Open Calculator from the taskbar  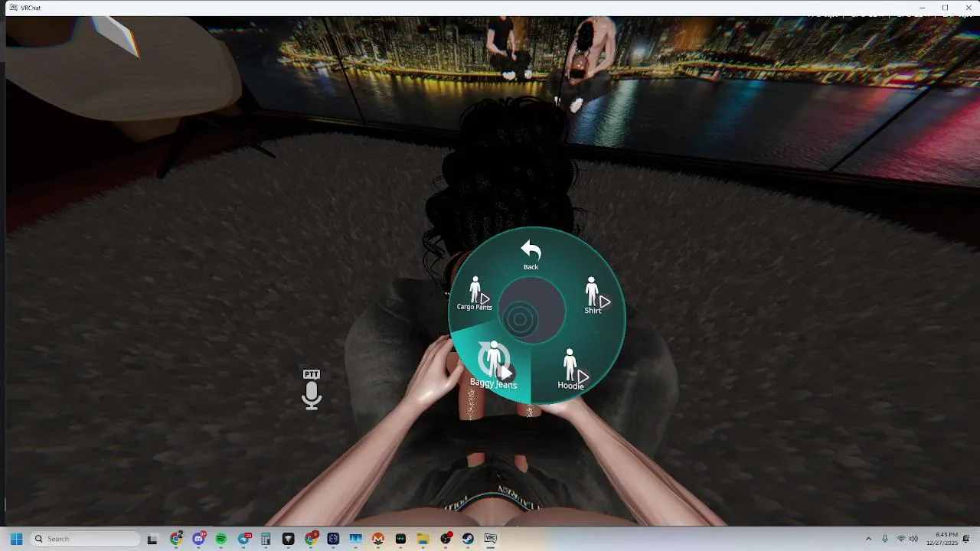(x=266, y=539)
